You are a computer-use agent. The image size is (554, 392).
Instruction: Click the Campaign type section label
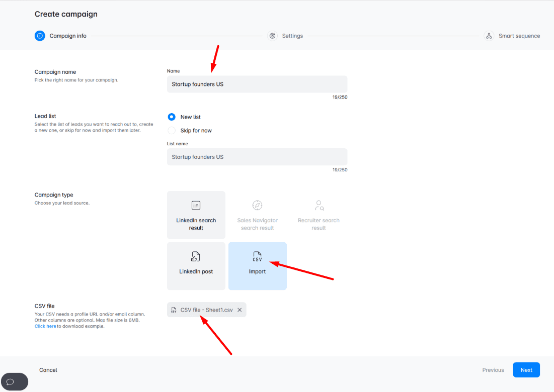pos(54,195)
